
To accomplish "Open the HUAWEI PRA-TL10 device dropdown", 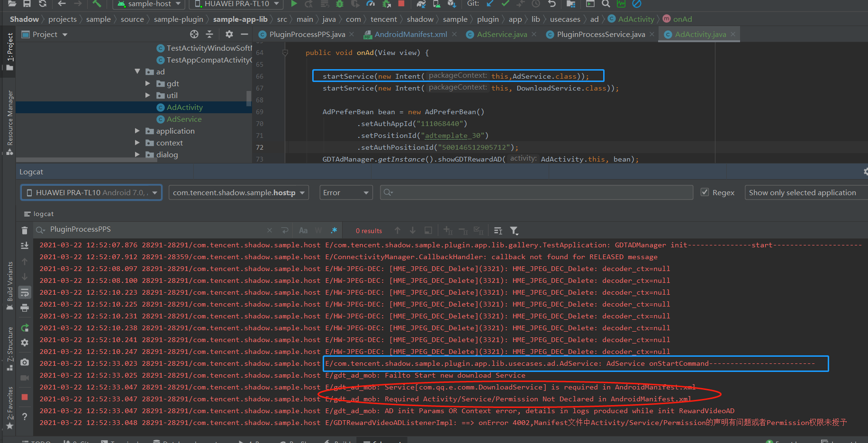I will (x=91, y=192).
